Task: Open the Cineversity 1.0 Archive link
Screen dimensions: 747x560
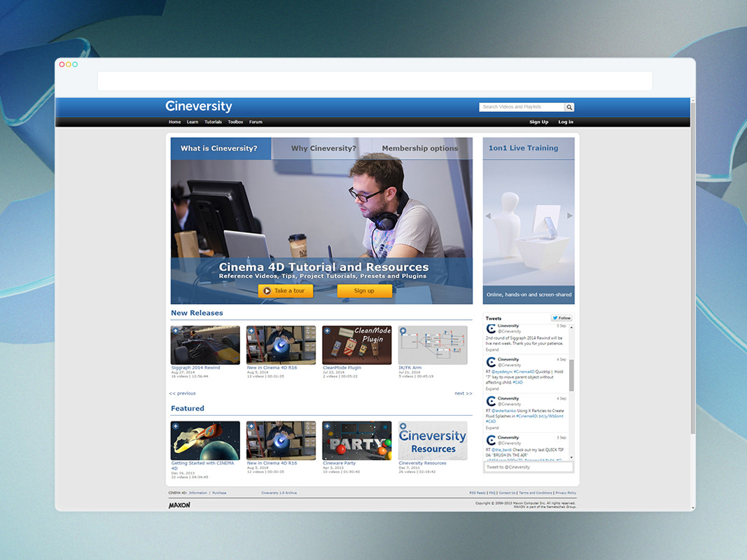Action: pyautogui.click(x=279, y=493)
